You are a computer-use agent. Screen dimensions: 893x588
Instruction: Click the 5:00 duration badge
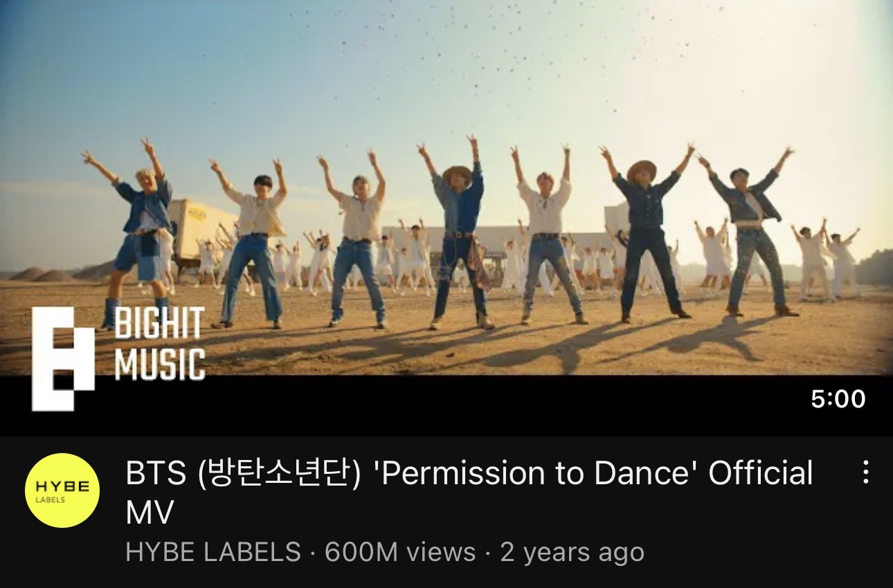[x=838, y=398]
